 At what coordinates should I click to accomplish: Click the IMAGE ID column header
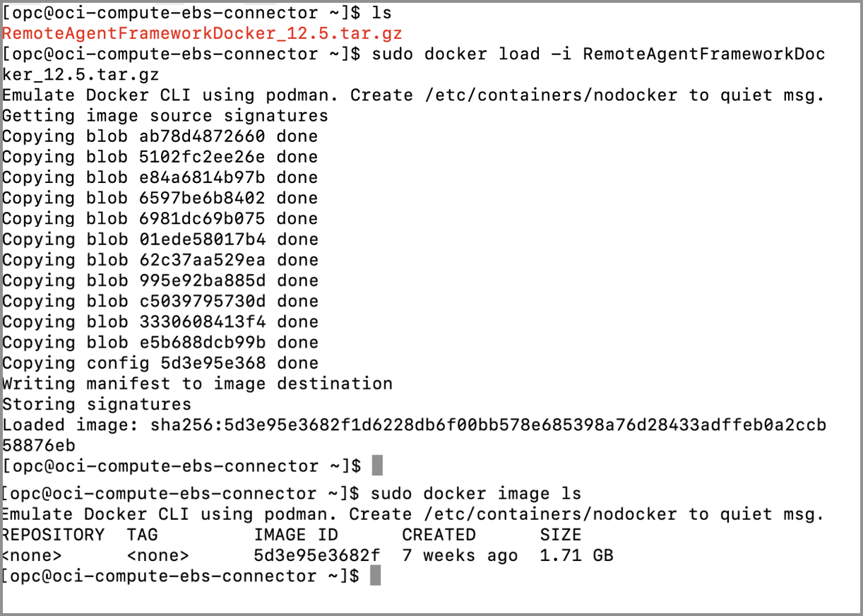coord(296,535)
